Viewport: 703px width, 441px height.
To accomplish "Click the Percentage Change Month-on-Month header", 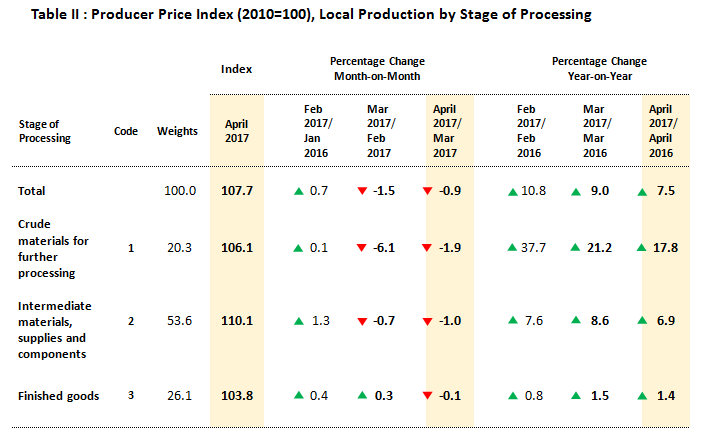I will tap(376, 69).
